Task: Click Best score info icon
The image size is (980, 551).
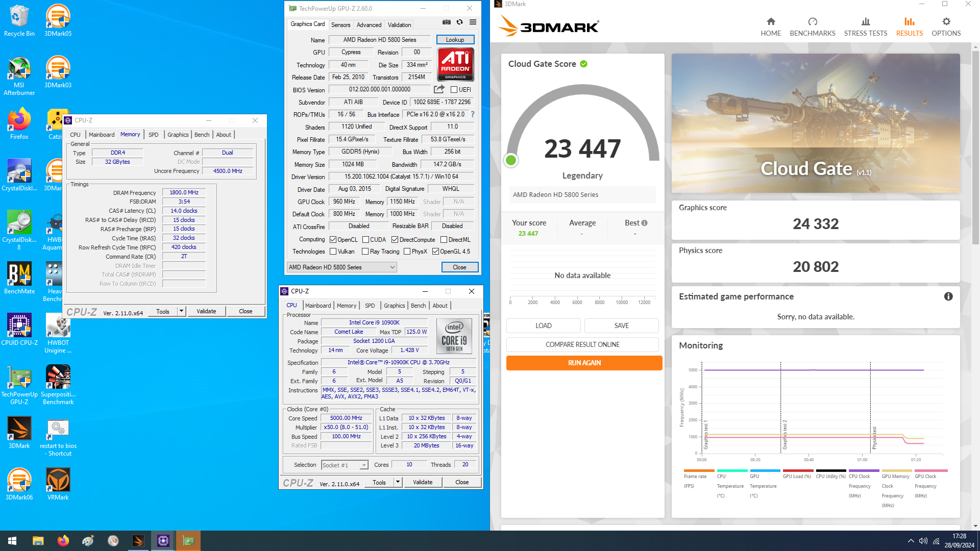Action: coord(645,223)
